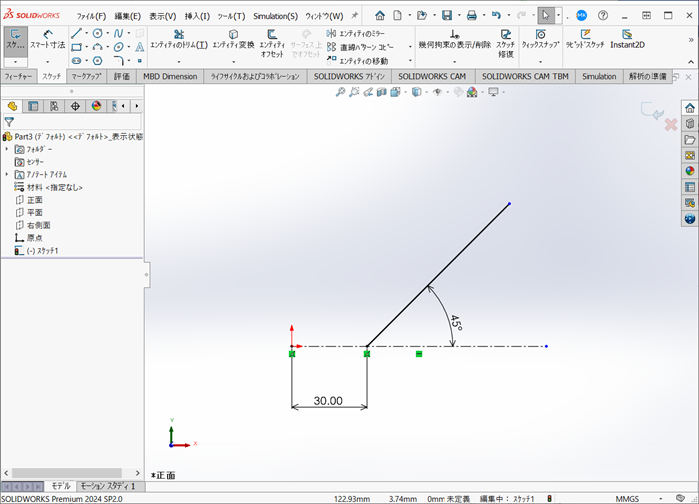Viewport: 699px width, 504px height.
Task: Open dropdown beside 直線パターン コピー
Action: click(x=410, y=47)
